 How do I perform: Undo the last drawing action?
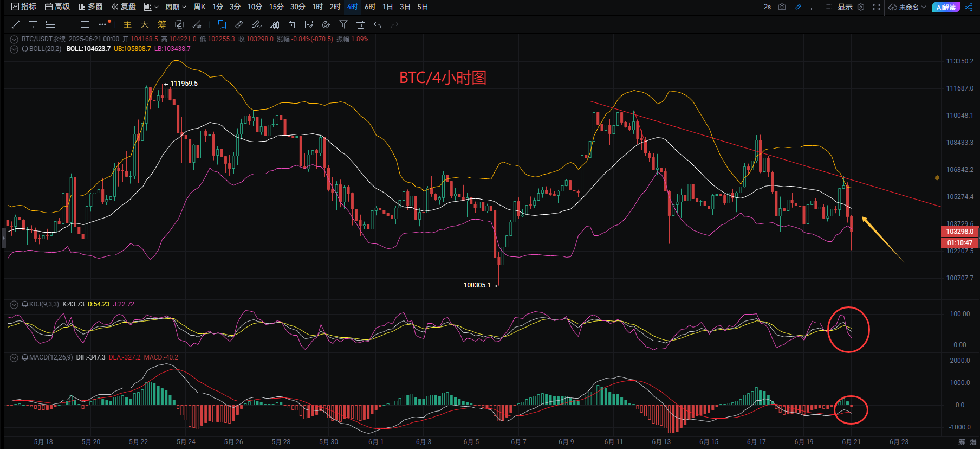[378, 24]
